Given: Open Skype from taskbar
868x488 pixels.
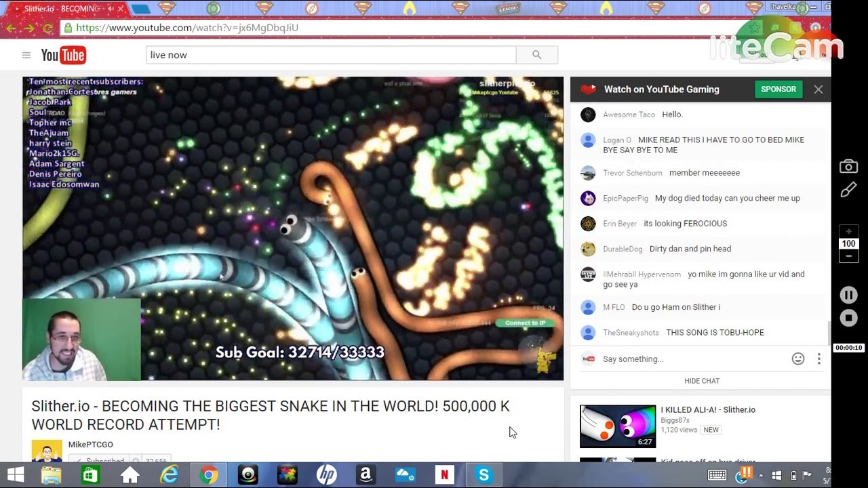Looking at the screenshot, I should coord(484,475).
